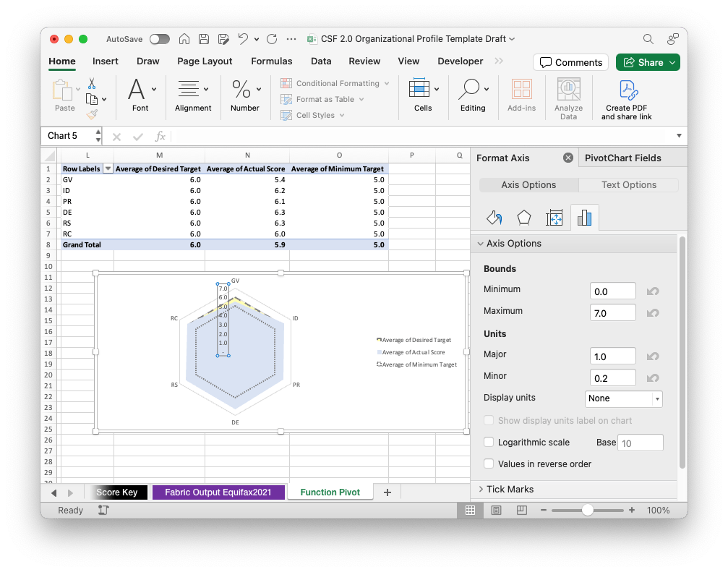Viewport: 728px width, 572px height.
Task: Open the Share button dropdown arrow
Action: (672, 62)
